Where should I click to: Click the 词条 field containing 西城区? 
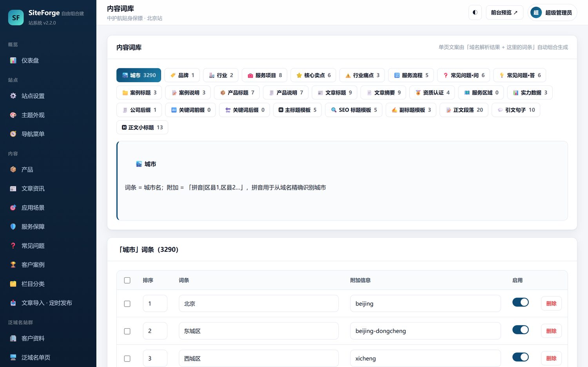click(x=259, y=358)
